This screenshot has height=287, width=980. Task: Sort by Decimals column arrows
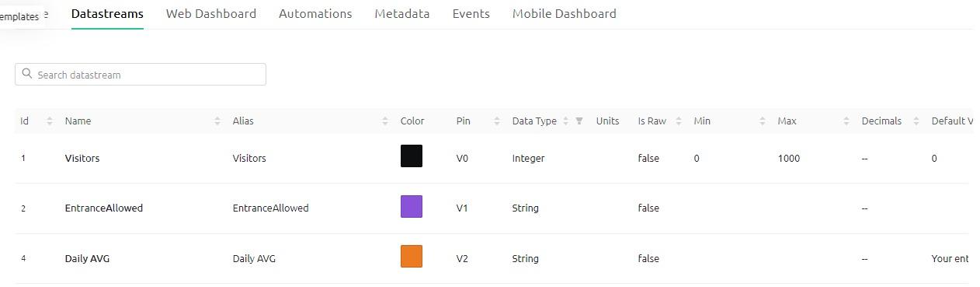click(x=916, y=121)
